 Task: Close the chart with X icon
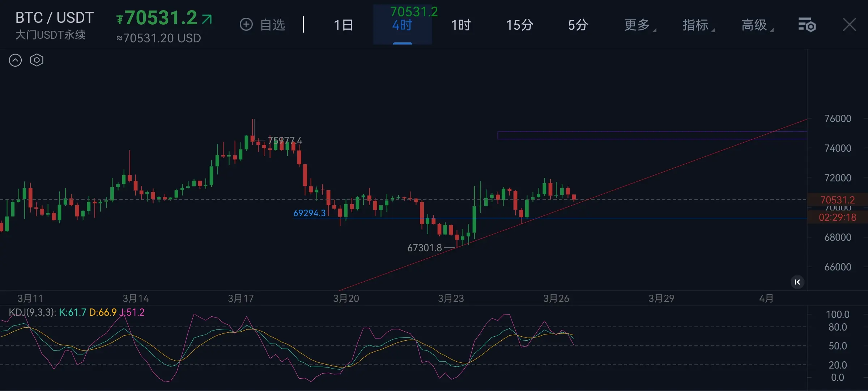[x=849, y=25]
